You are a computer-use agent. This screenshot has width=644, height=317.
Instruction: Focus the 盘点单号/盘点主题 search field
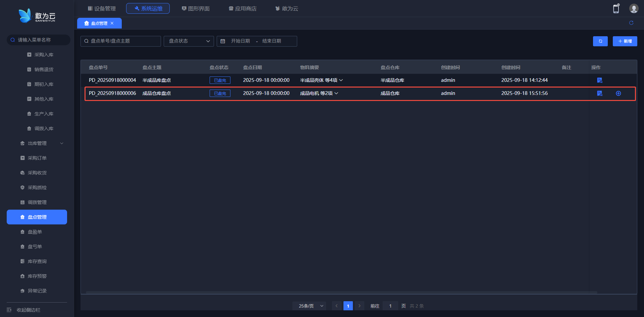(x=121, y=41)
